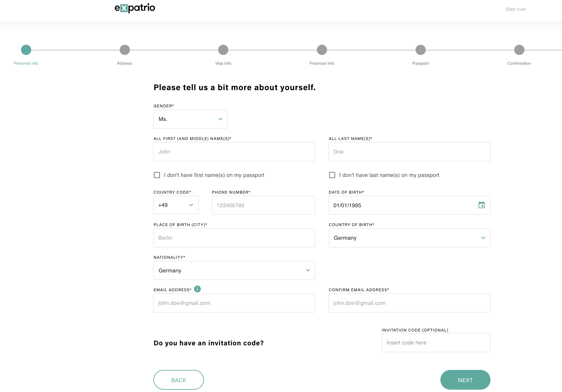Check the no first name(s) on passport box

157,175
